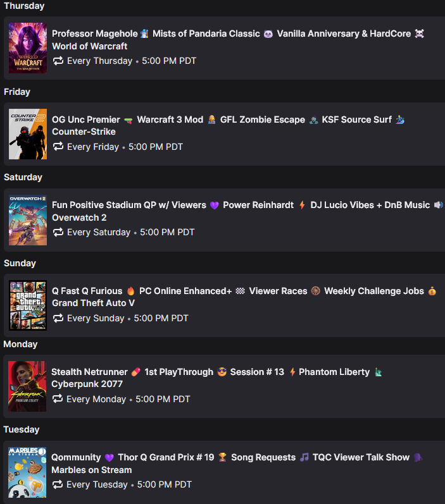Select the Marbles on Stream game name
This screenshot has height=504, width=445.
(91, 470)
